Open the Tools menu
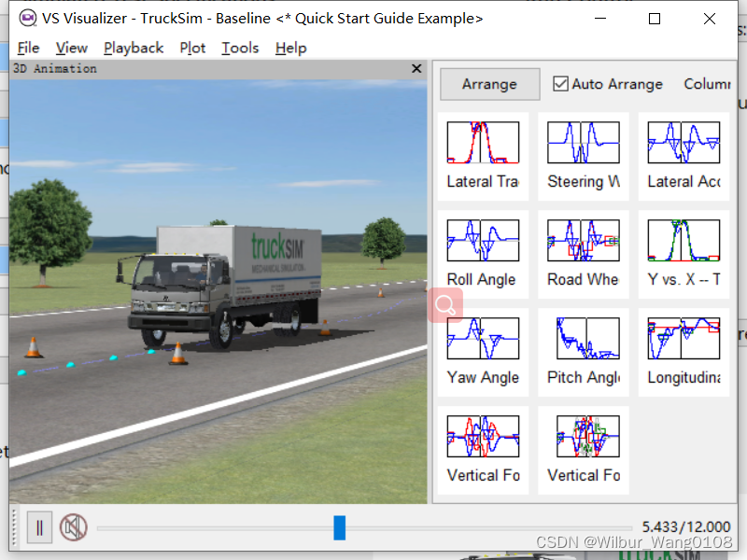747x560 pixels. 240,49
